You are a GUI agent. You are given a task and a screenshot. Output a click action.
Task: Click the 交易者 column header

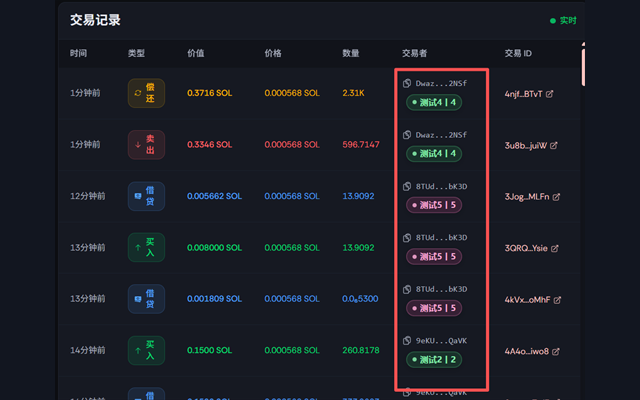[x=414, y=53]
